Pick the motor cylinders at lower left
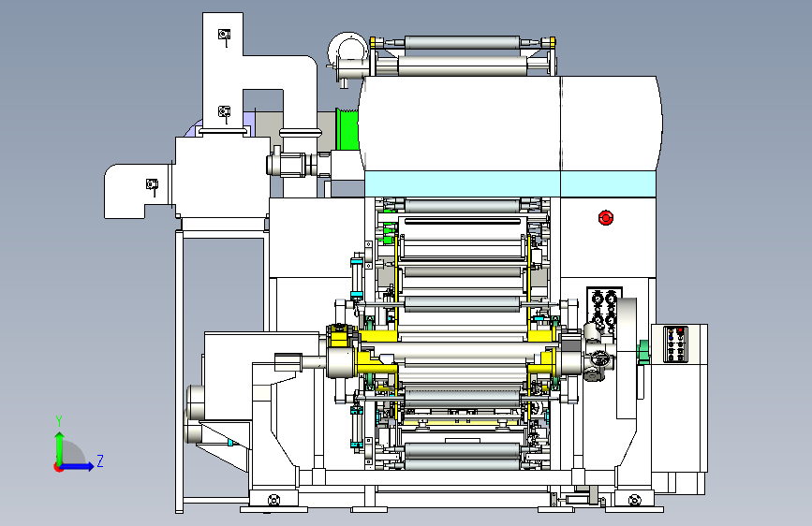The width and height of the screenshot is (812, 526). coord(194,415)
